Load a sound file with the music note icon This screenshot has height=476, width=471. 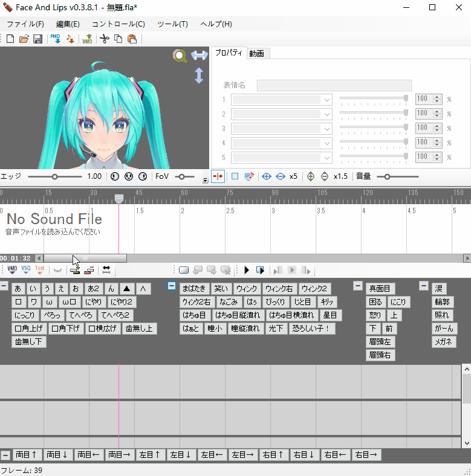[70, 39]
